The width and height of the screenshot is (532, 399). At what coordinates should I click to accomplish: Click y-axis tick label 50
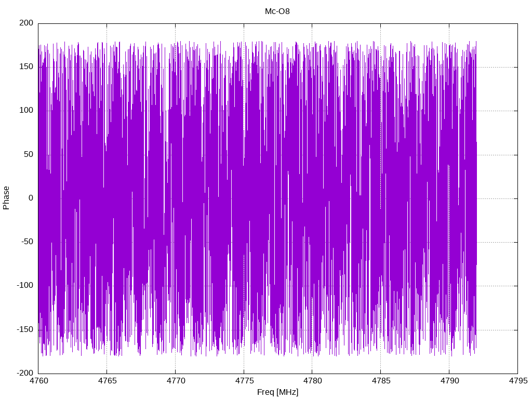click(x=29, y=154)
